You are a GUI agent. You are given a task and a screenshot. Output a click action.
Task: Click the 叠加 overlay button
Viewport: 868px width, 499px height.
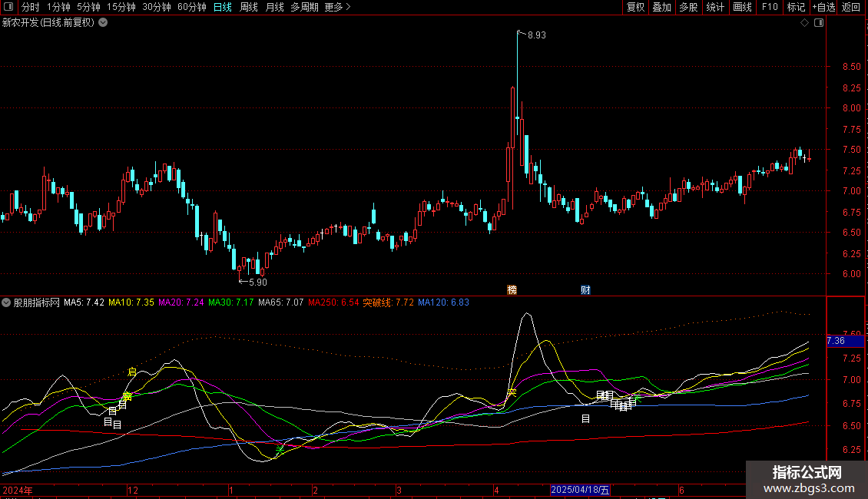pos(661,7)
